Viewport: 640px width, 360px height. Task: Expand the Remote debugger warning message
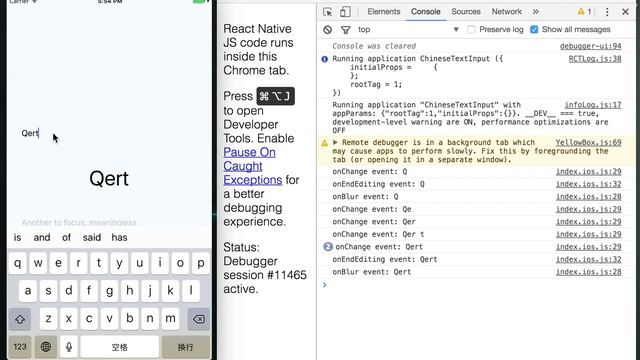pyautogui.click(x=335, y=142)
